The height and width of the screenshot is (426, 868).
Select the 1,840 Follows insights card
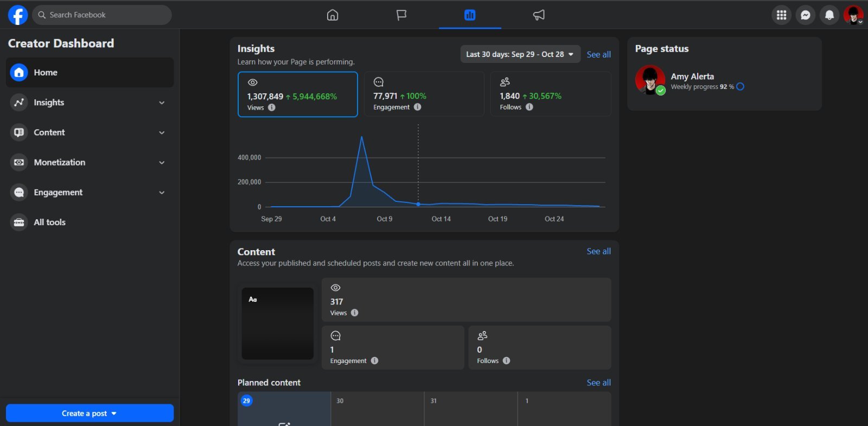click(551, 94)
